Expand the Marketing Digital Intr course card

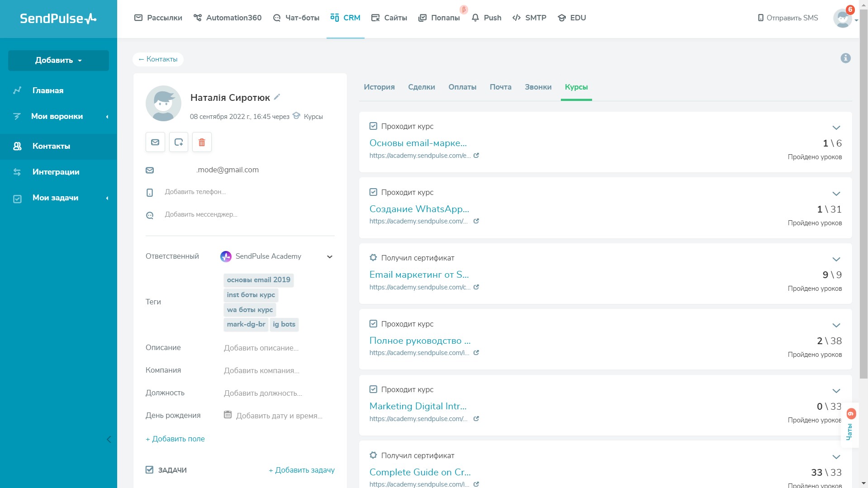coord(836,391)
